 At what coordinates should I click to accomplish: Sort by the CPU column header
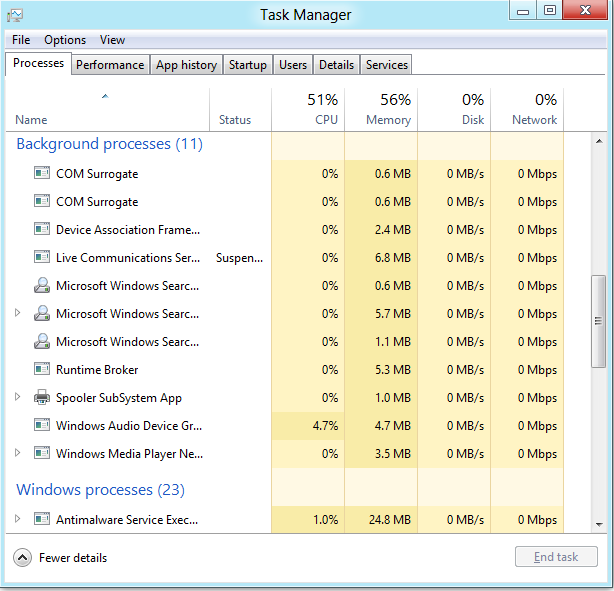[x=308, y=110]
